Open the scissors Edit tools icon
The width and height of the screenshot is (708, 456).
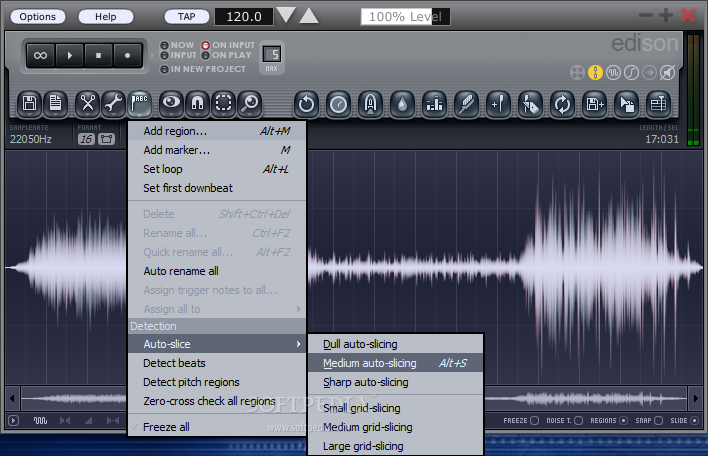click(87, 103)
